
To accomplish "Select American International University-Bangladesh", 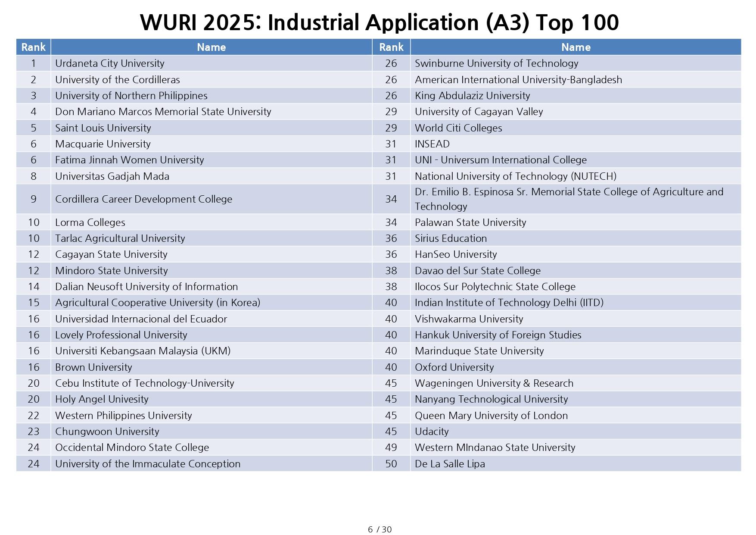I will (519, 80).
